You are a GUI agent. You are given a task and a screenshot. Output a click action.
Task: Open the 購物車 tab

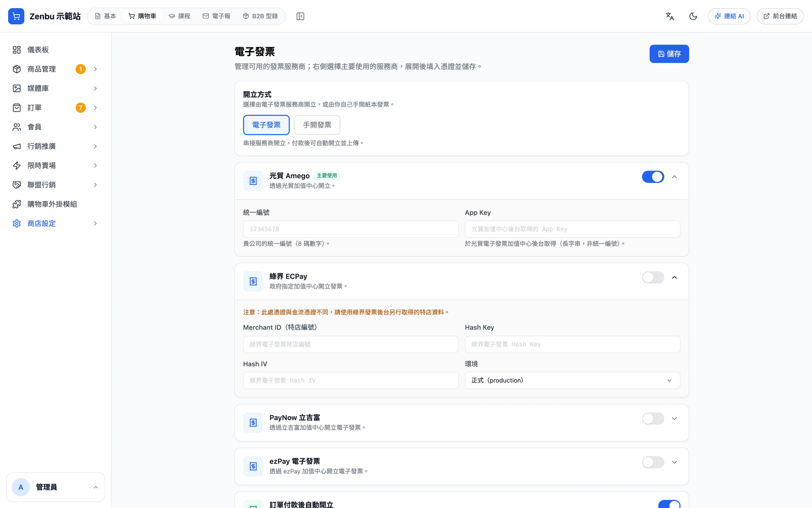143,16
